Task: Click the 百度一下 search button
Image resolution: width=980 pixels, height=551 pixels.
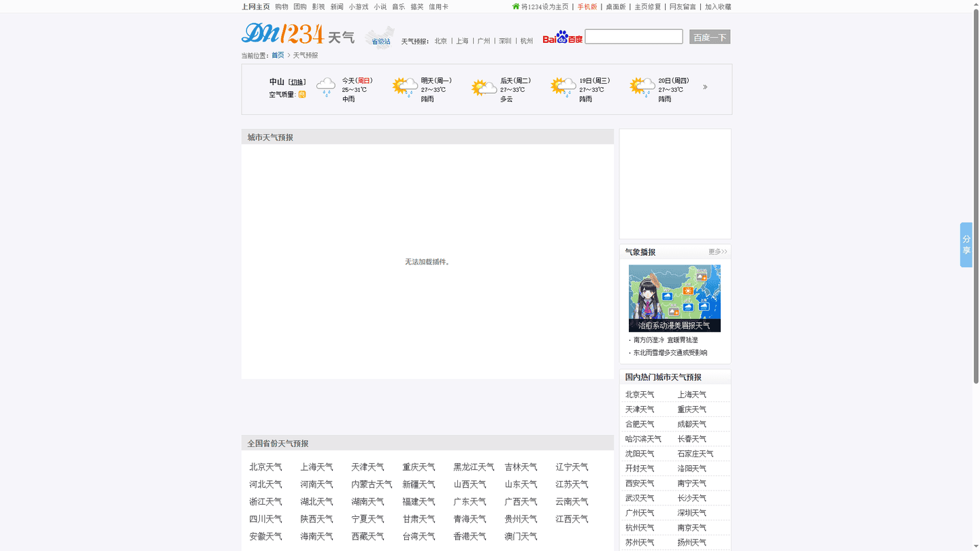Action: 710,37
